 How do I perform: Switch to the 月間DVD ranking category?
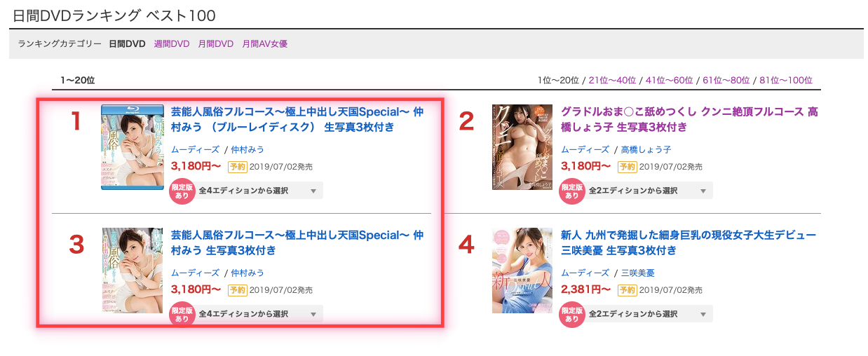[x=216, y=43]
